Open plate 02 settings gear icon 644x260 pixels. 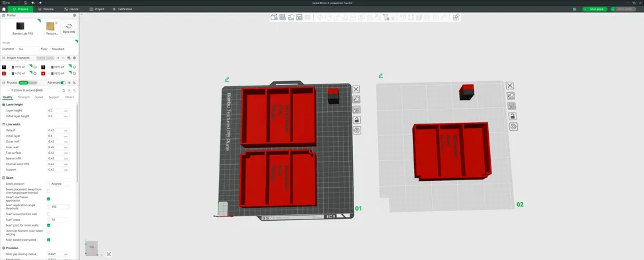click(513, 127)
